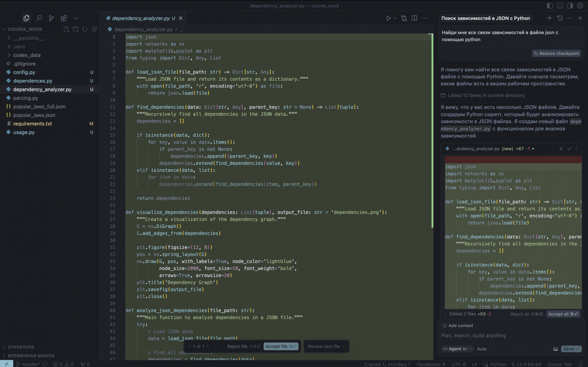Start a new chat with plus icon
The height and width of the screenshot is (367, 588).
point(550,18)
